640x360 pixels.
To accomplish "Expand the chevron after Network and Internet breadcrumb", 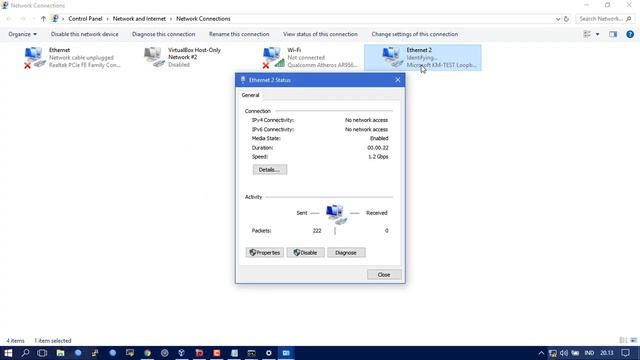I will click(x=171, y=19).
